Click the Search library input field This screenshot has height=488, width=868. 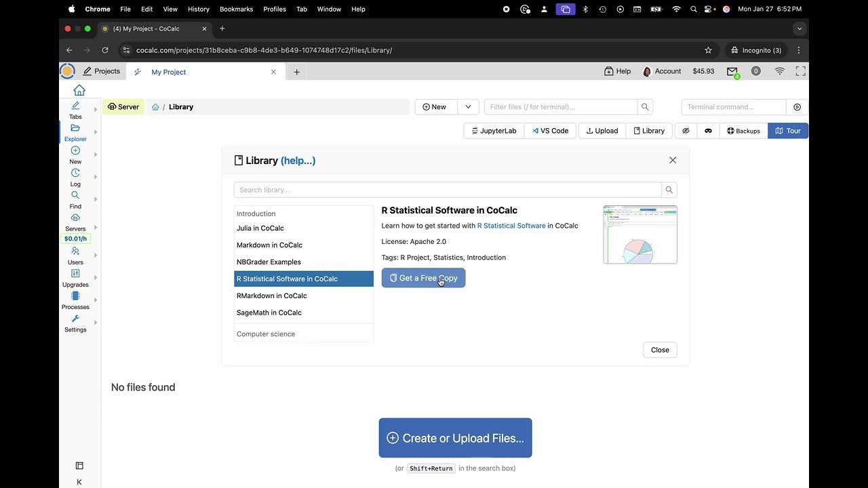448,190
